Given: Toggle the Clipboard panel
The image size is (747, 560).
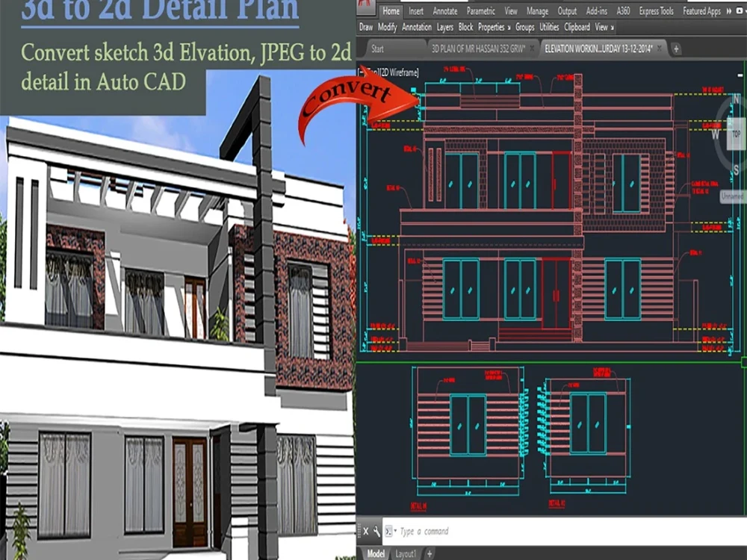Looking at the screenshot, I should [x=577, y=27].
